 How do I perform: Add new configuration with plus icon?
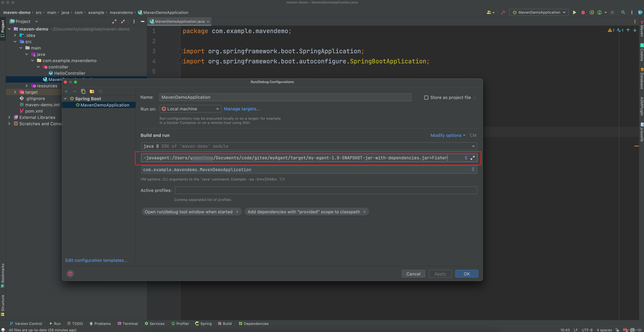coord(66,92)
